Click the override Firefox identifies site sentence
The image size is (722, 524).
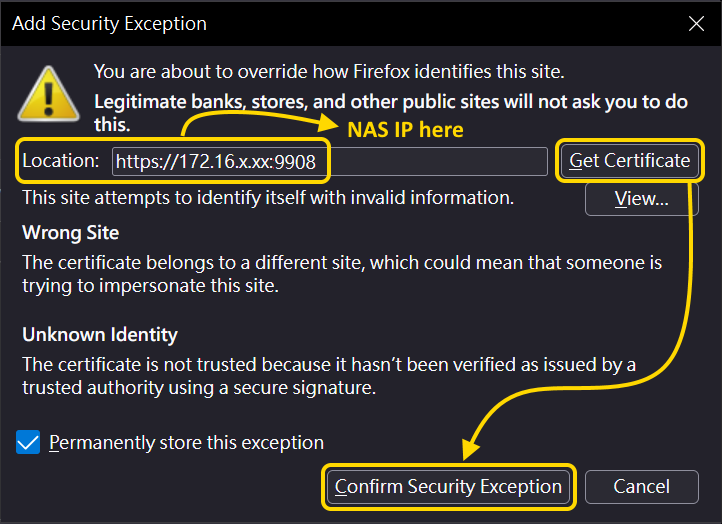coord(329,71)
